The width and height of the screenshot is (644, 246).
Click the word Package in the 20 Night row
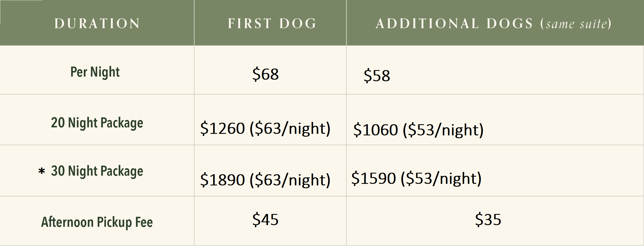pyautogui.click(x=122, y=123)
